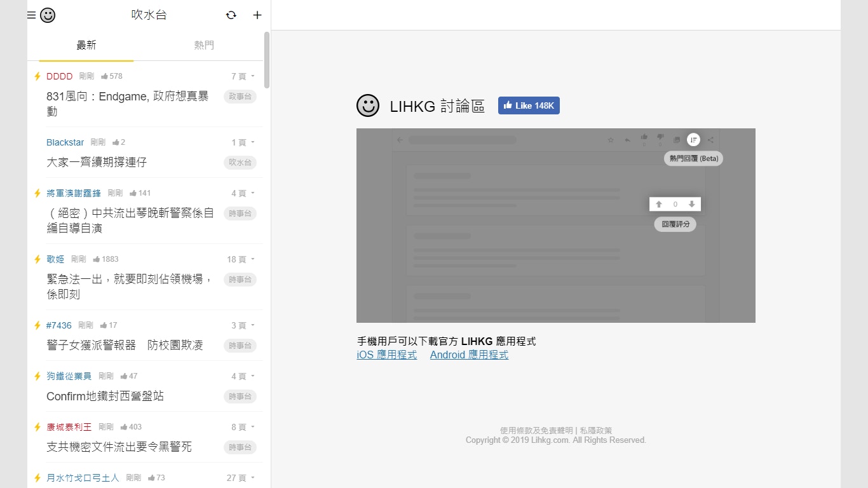Click the 吹水台 category tag

[240, 163]
